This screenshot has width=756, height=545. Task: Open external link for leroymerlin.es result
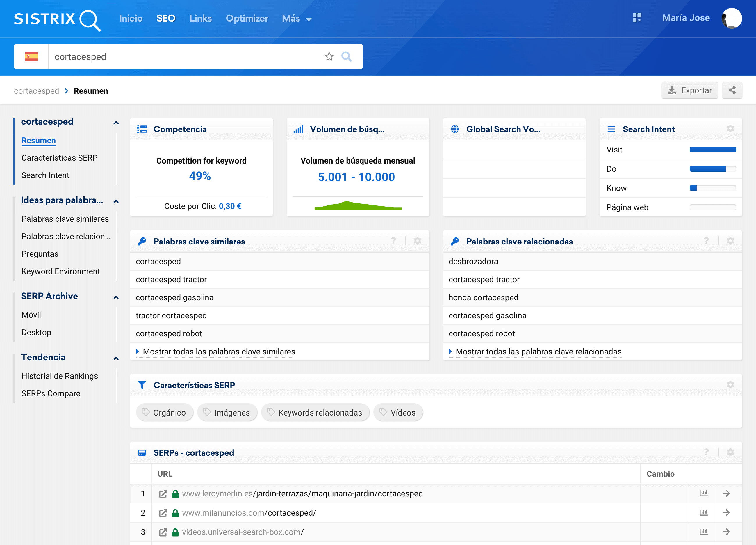pyautogui.click(x=163, y=493)
